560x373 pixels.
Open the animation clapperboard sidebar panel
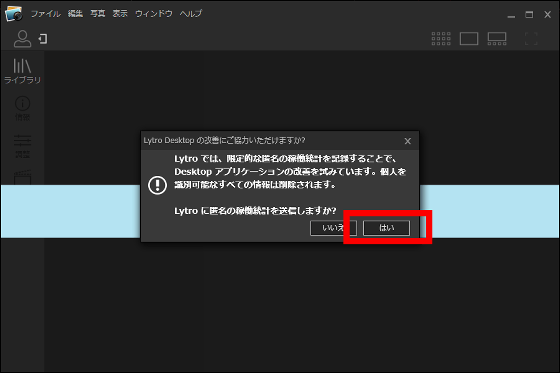coord(22,177)
